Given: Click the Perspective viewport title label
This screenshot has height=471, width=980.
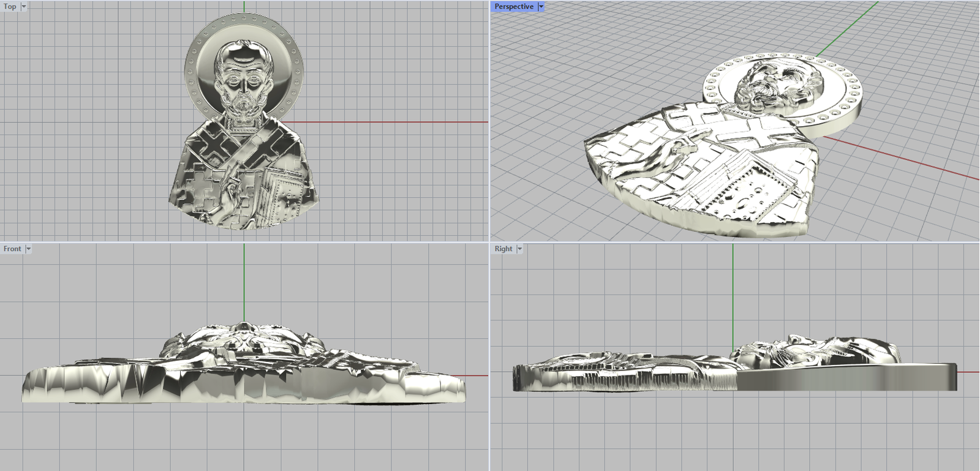Looking at the screenshot, I should pos(513,7).
